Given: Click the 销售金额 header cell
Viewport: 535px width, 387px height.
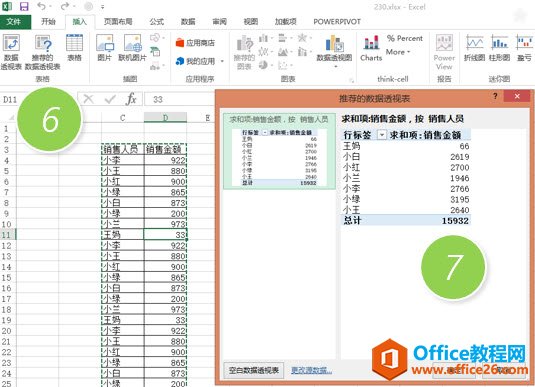Looking at the screenshot, I should (165, 149).
